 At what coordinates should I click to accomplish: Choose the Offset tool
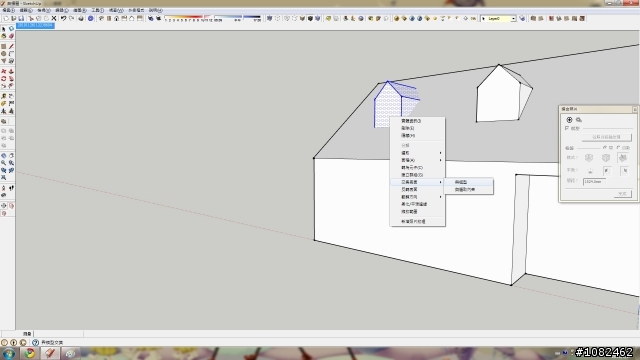[11, 86]
